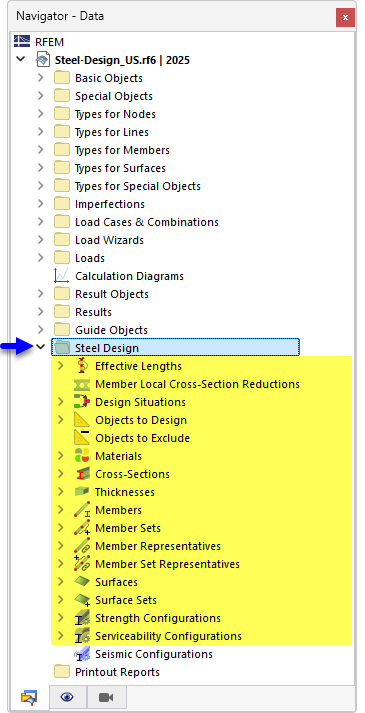Viewport: 365px width, 713px height.
Task: Select Thicknesses label
Action: (125, 492)
